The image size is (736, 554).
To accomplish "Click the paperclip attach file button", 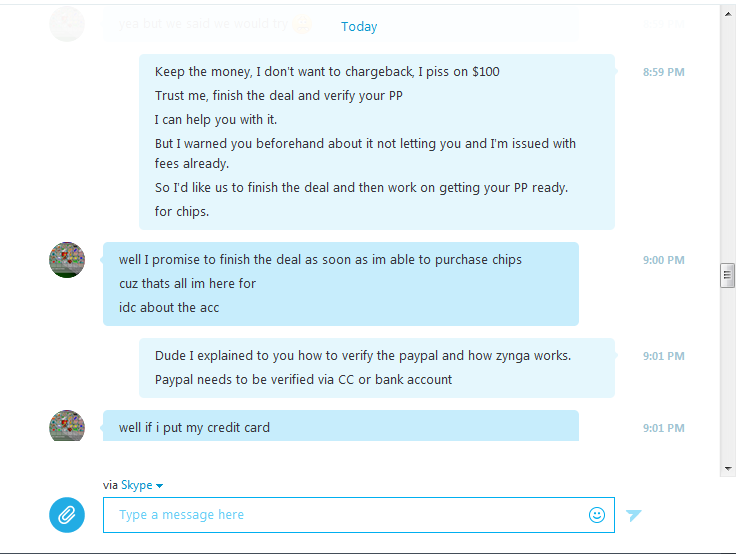I will 67,515.
